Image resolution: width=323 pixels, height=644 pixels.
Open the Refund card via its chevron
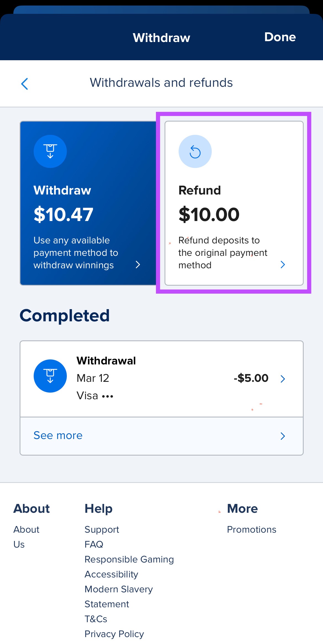coord(283,265)
